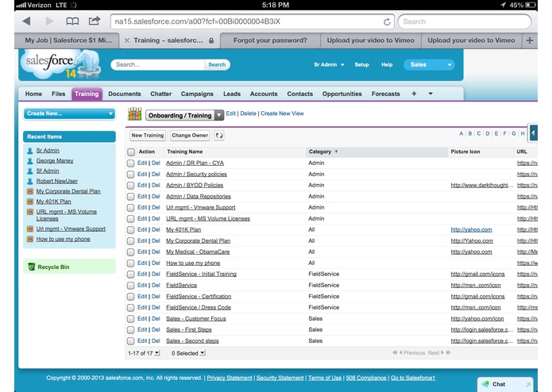Click Edit on Sales - Customer Focus row
This screenshot has height=392, width=552.
[142, 318]
